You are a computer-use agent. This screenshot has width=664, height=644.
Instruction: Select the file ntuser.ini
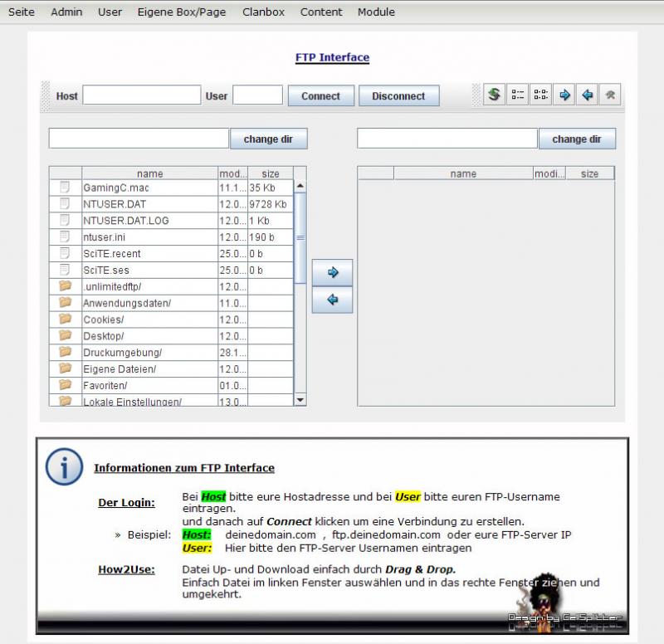(105, 237)
